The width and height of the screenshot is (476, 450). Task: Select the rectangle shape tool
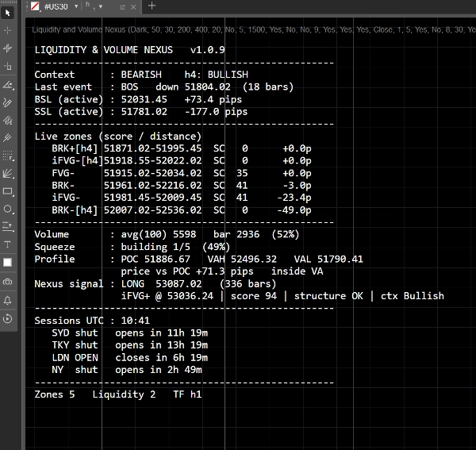[x=8, y=191]
